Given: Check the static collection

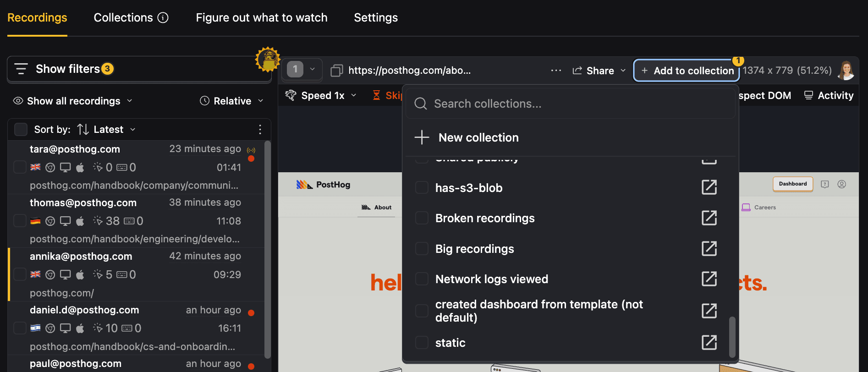Looking at the screenshot, I should click(x=422, y=342).
